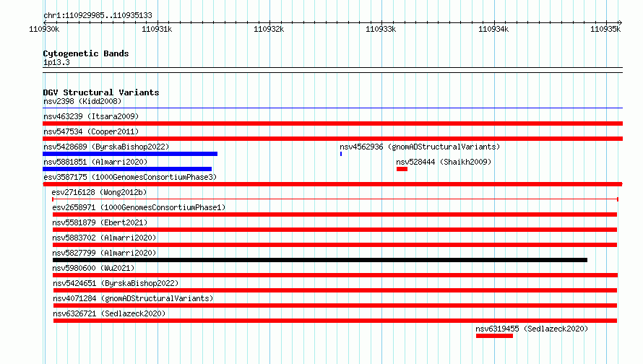Click the 110931k ruler tick label
The height and width of the screenshot is (364, 643).
(157, 29)
